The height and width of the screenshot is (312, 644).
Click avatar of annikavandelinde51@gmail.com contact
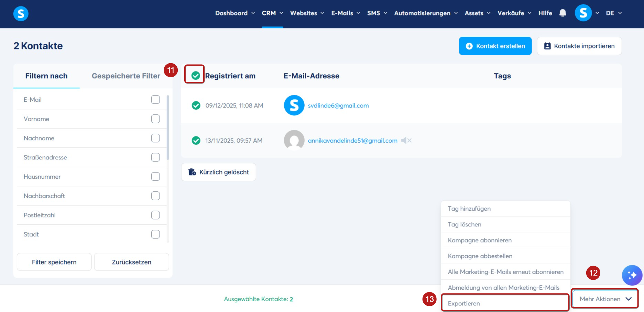pyautogui.click(x=294, y=140)
